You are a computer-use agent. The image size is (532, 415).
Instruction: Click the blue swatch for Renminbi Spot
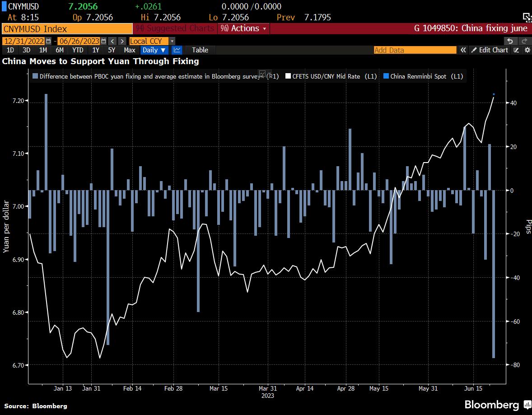tap(386, 76)
